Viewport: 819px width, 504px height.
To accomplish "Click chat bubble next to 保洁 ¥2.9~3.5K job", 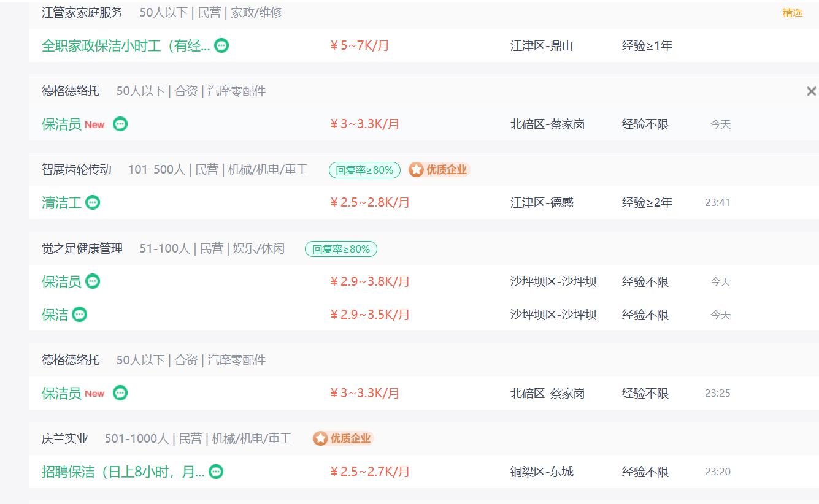I will [x=79, y=315].
